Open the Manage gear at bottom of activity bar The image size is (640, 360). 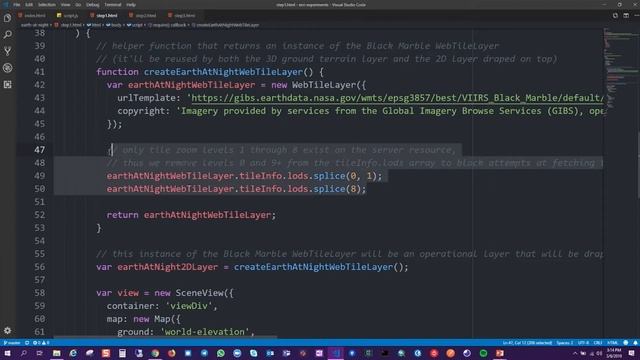pyautogui.click(x=7, y=331)
